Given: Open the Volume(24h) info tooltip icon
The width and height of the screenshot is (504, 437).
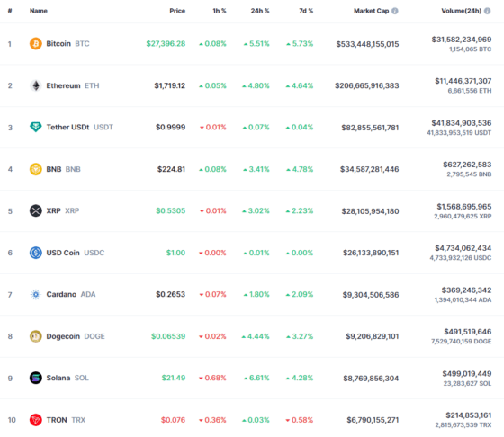Looking at the screenshot, I should 487,11.
